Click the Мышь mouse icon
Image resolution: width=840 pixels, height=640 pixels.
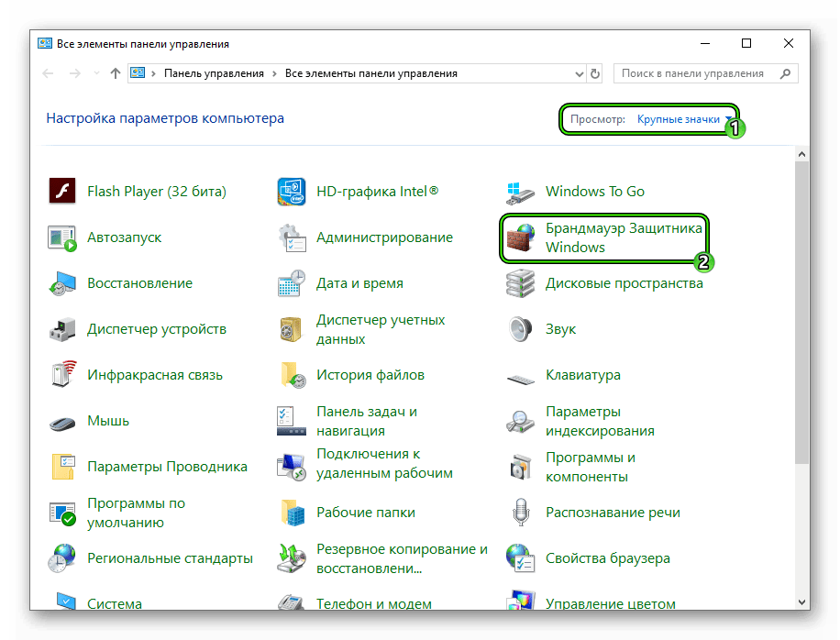pos(62,423)
